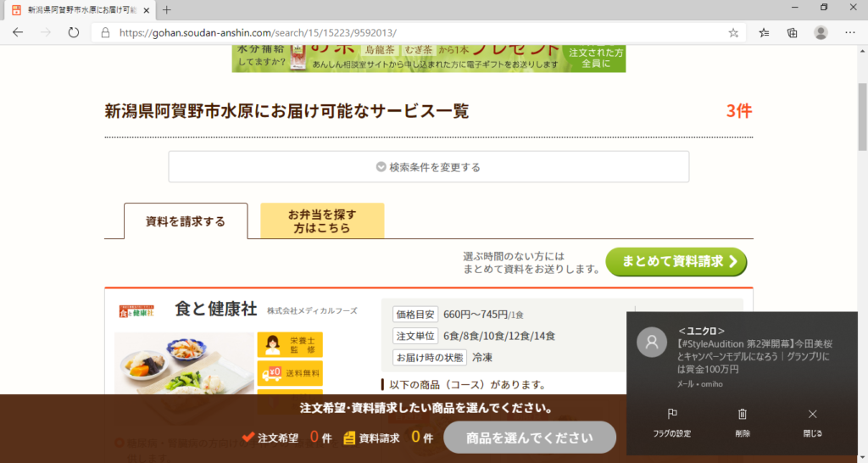Click the まとめて資料請求 green button
The height and width of the screenshot is (463, 868).
(x=676, y=261)
